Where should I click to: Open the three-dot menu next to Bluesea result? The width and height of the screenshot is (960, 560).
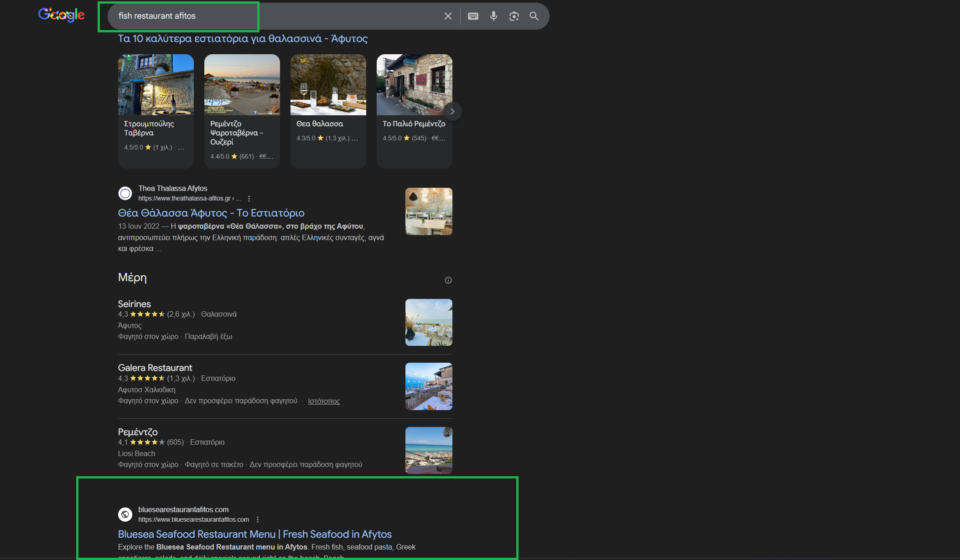point(259,519)
